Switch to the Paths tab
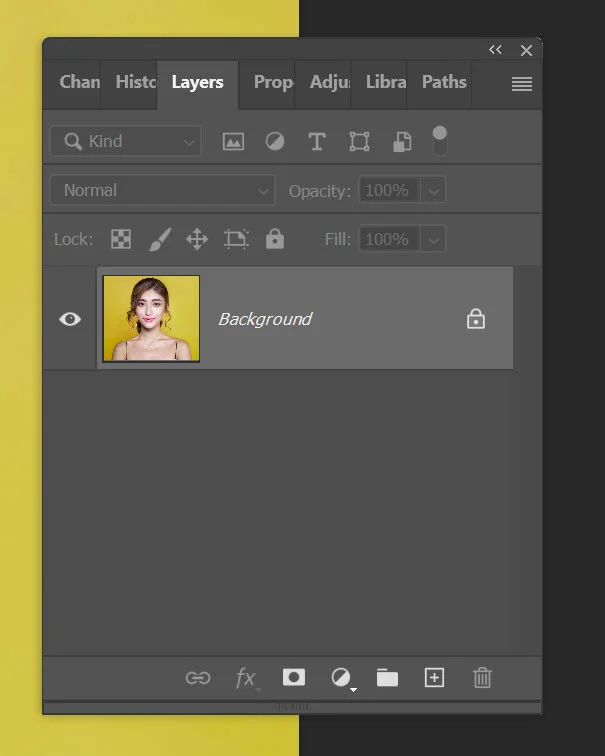 point(444,82)
